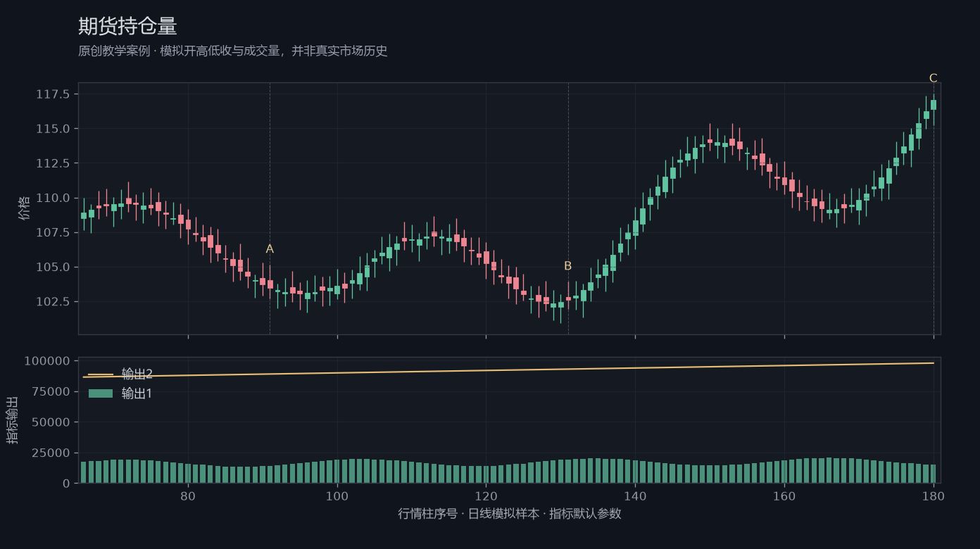The image size is (980, 549).
Task: Click the 110.0 price axis tick
Action: [53, 198]
